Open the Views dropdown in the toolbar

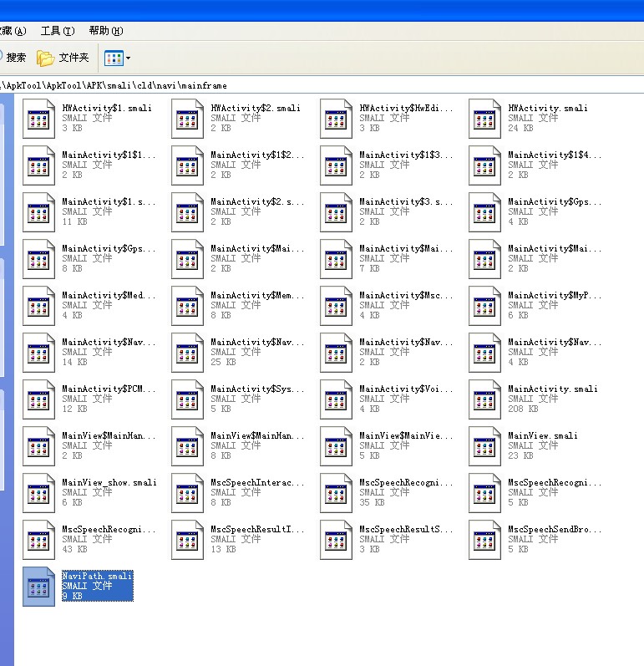point(117,58)
